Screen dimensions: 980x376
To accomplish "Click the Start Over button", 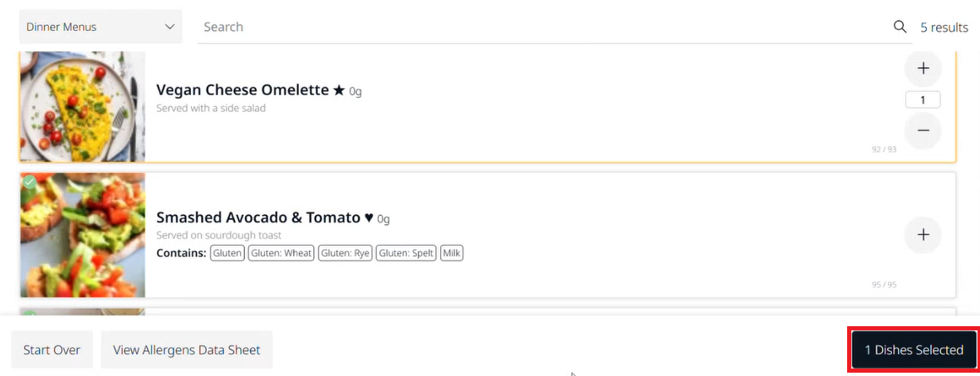I will [51, 349].
